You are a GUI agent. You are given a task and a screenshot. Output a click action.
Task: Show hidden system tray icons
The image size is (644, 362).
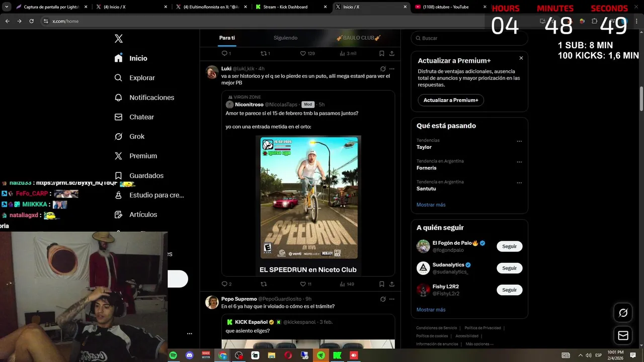point(581,355)
